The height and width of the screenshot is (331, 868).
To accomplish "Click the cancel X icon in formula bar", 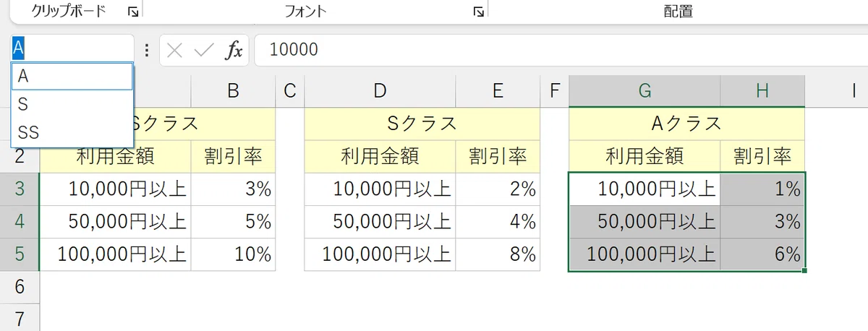I will pos(174,50).
